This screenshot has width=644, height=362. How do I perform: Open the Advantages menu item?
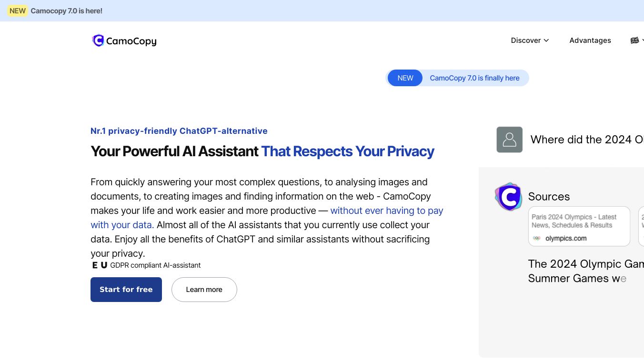[590, 40]
